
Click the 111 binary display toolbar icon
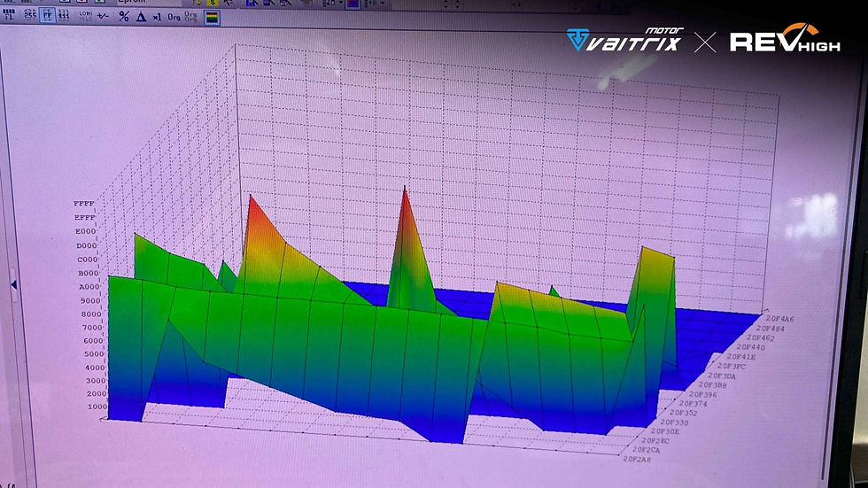pyautogui.click(x=64, y=15)
